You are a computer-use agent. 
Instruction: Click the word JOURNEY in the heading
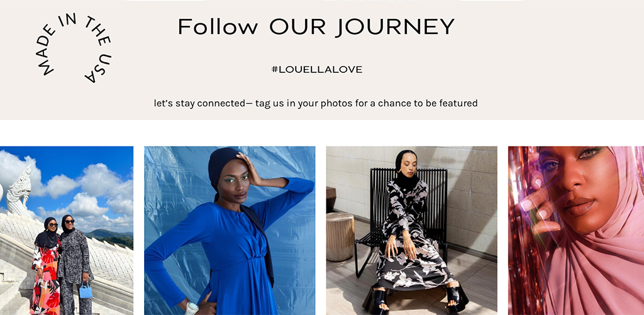[395, 28]
